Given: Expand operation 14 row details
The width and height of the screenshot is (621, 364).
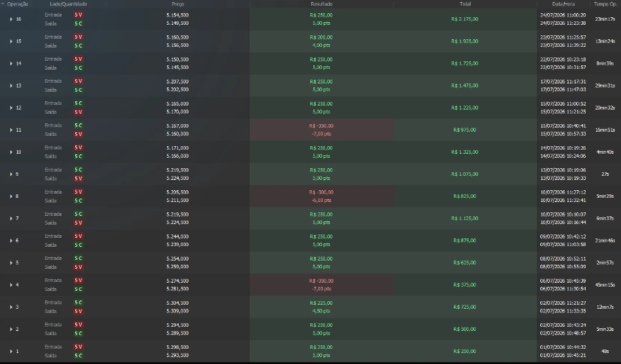Looking at the screenshot, I should point(11,63).
